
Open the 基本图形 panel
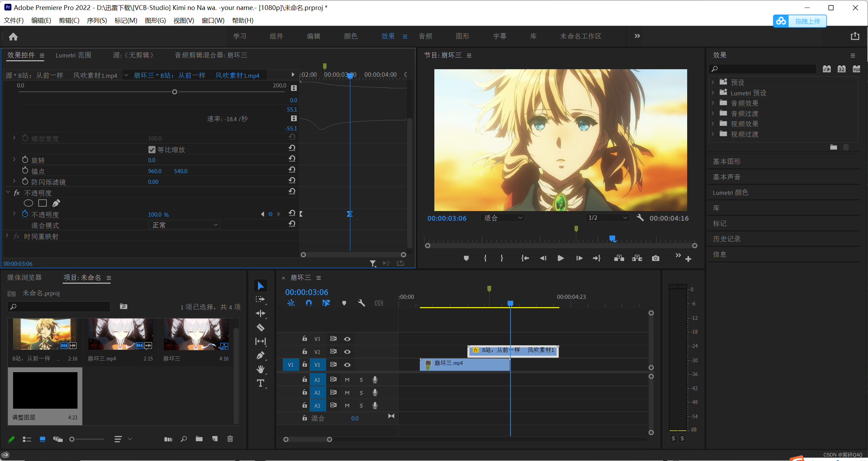pos(727,161)
